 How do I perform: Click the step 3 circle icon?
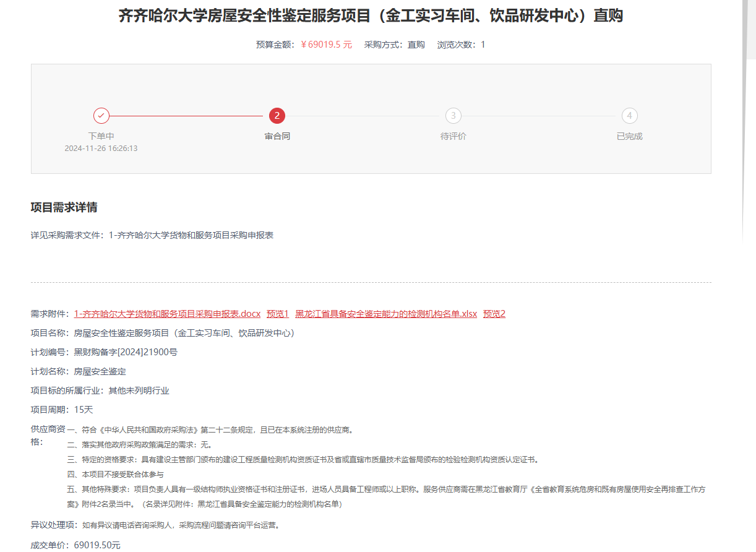453,116
